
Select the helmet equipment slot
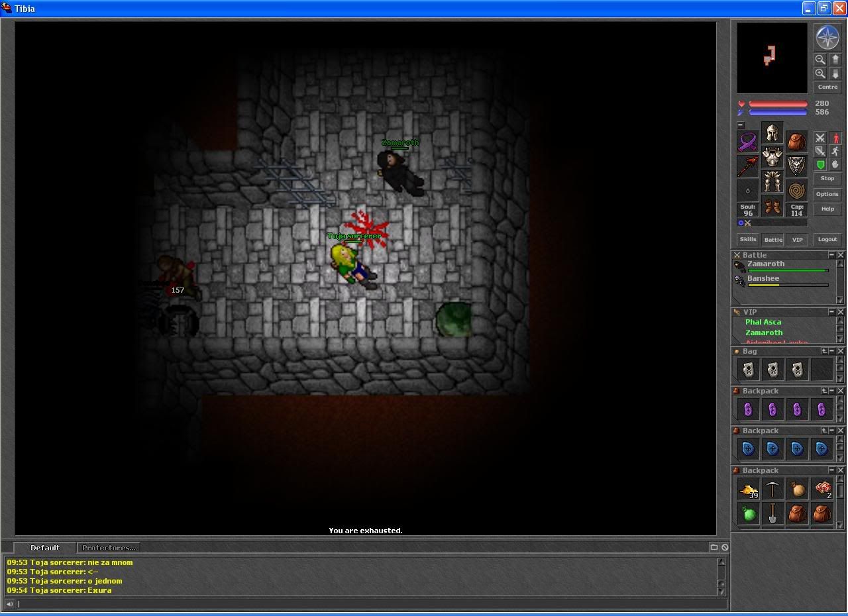(x=772, y=132)
